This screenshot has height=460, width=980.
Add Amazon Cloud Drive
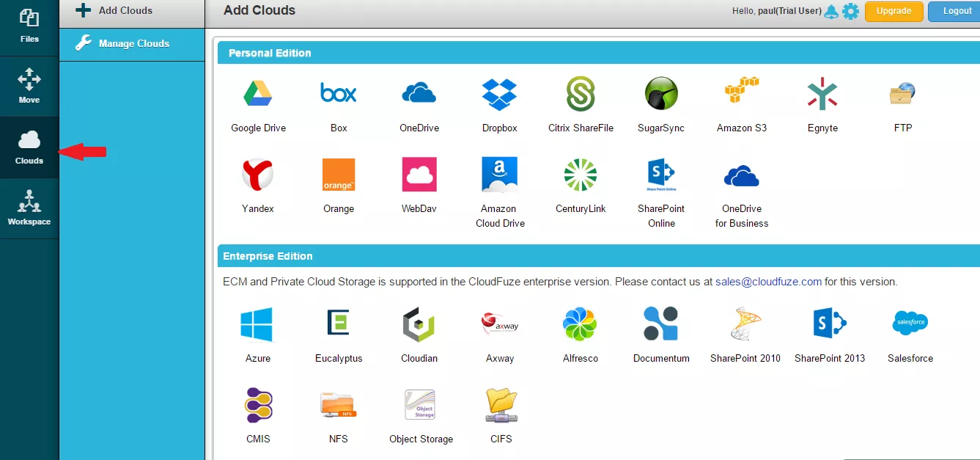pos(500,175)
